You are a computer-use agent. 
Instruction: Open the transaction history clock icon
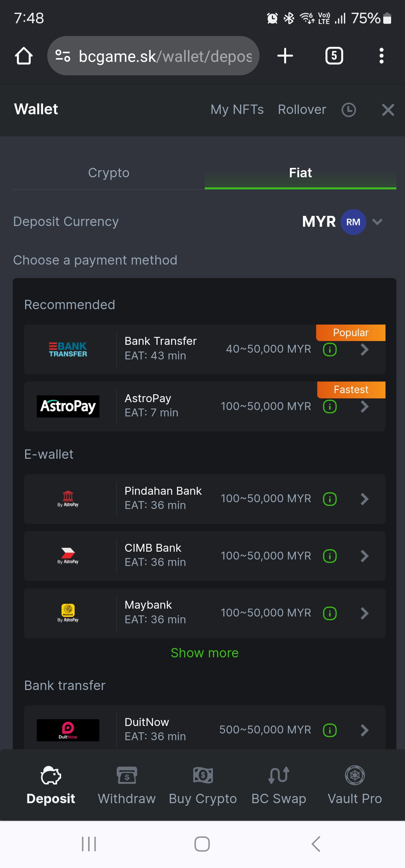(x=349, y=110)
